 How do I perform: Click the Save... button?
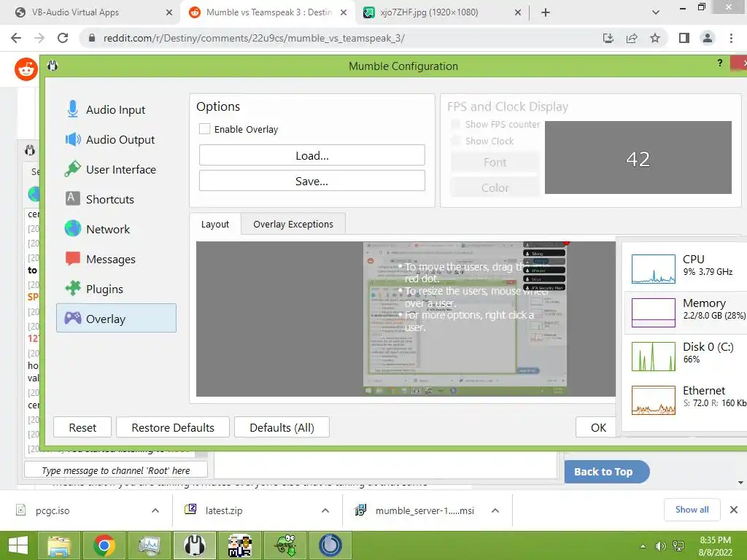(x=312, y=181)
